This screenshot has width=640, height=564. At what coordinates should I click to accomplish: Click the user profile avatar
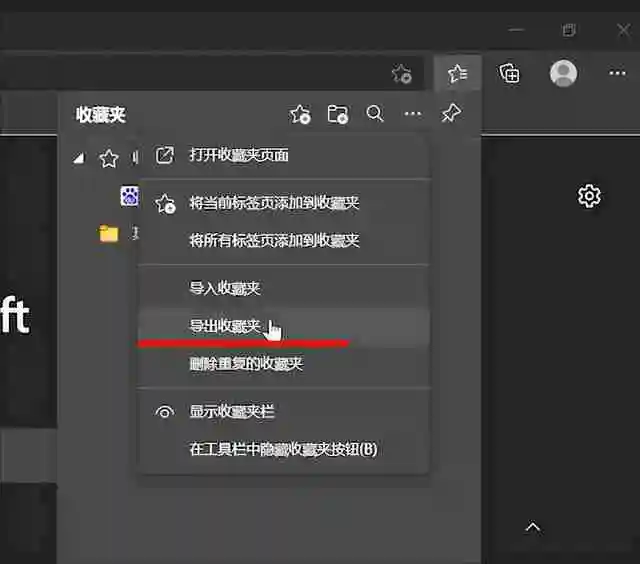[563, 73]
